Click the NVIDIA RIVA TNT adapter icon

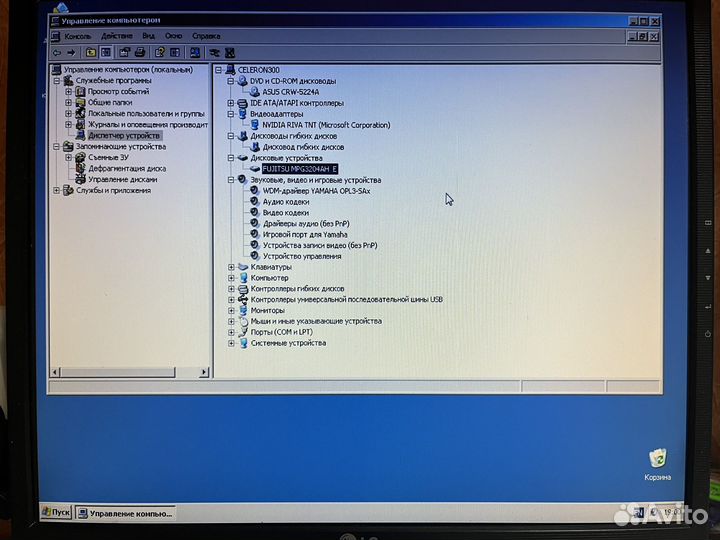[x=255, y=124]
